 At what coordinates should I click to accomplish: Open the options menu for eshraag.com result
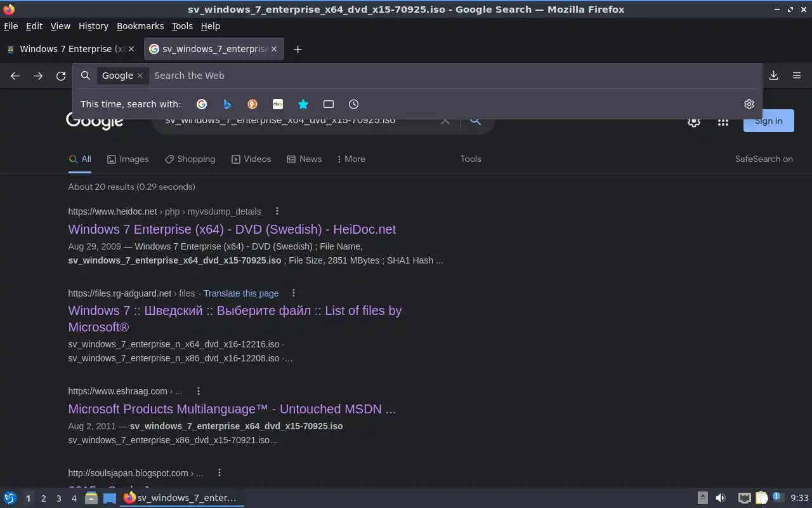tap(199, 391)
